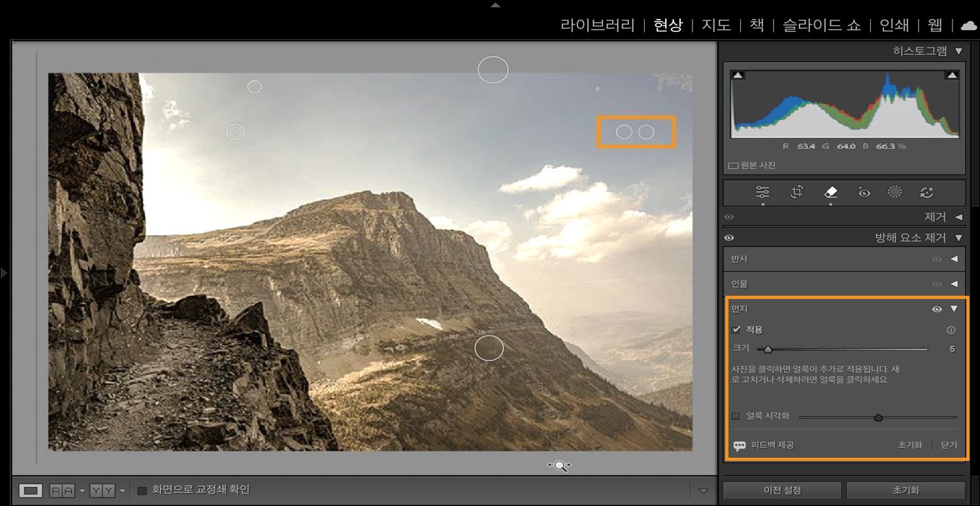The height and width of the screenshot is (506, 980).
Task: Click the 이전 설정 button
Action: (783, 490)
